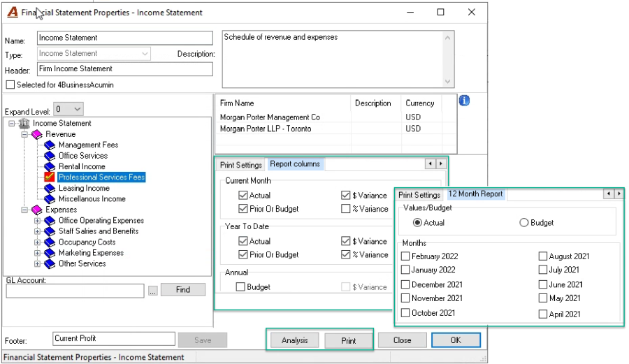Click the Office Operating Expenses book icon

point(50,221)
